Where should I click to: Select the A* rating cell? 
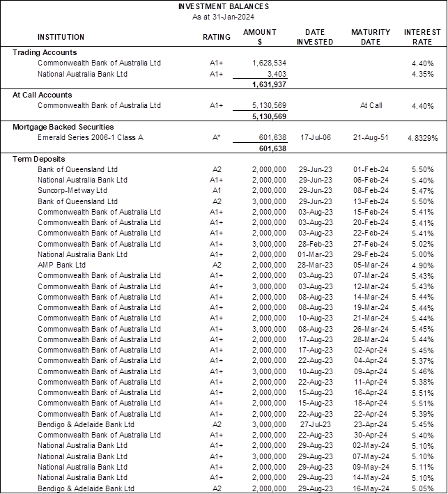216,138
